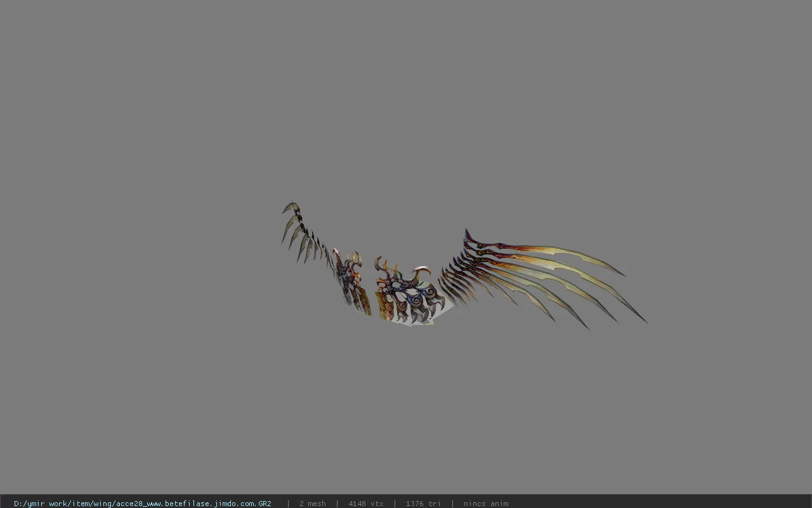Image resolution: width=812 pixels, height=508 pixels.
Task: Click the "4148 vtx" vertex count
Action: 365,504
